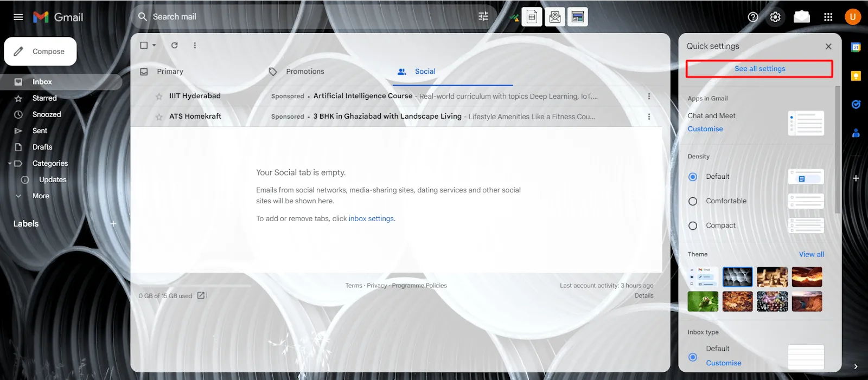Select Default inbox type radio
868x380 pixels.
coord(693,357)
